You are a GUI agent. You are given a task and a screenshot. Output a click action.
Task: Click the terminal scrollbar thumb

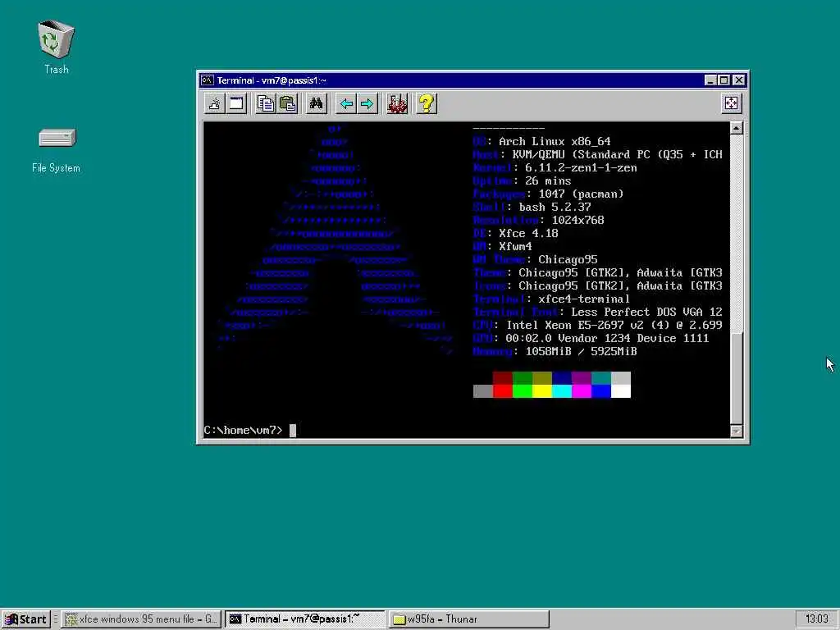(x=737, y=378)
